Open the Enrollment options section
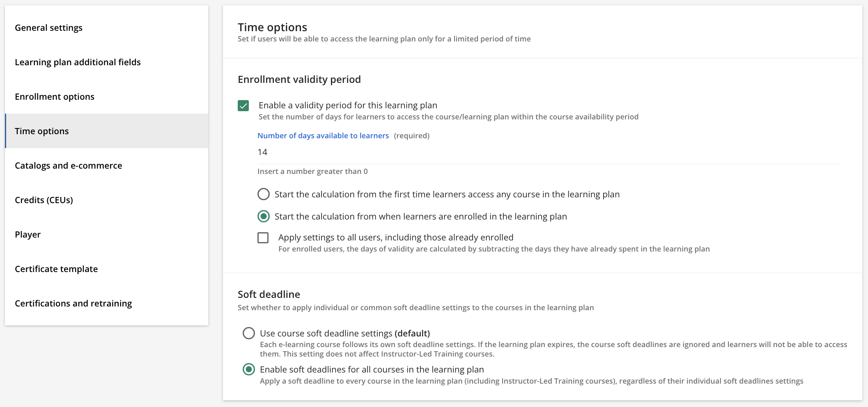The height and width of the screenshot is (407, 868). (55, 96)
